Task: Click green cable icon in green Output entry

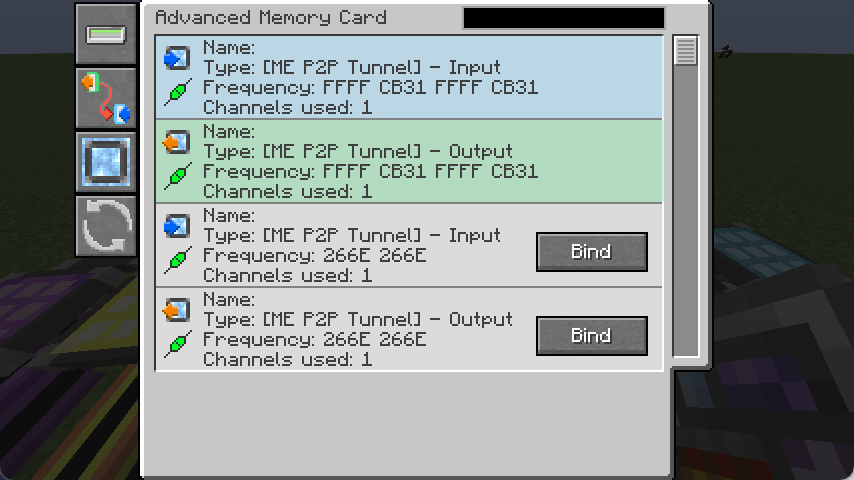Action: pyautogui.click(x=178, y=175)
